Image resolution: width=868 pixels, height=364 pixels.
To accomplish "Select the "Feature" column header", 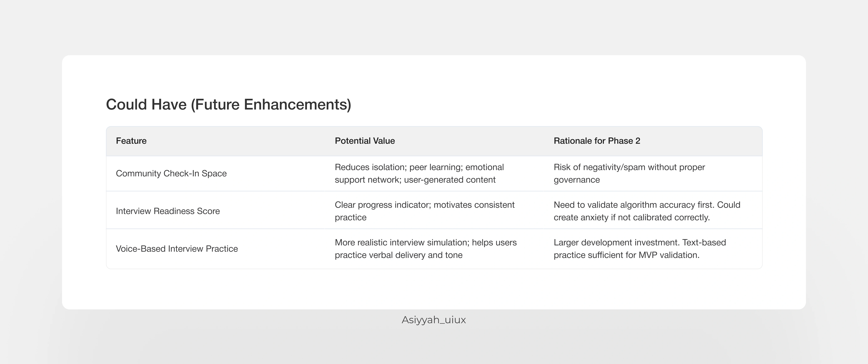I will [131, 141].
